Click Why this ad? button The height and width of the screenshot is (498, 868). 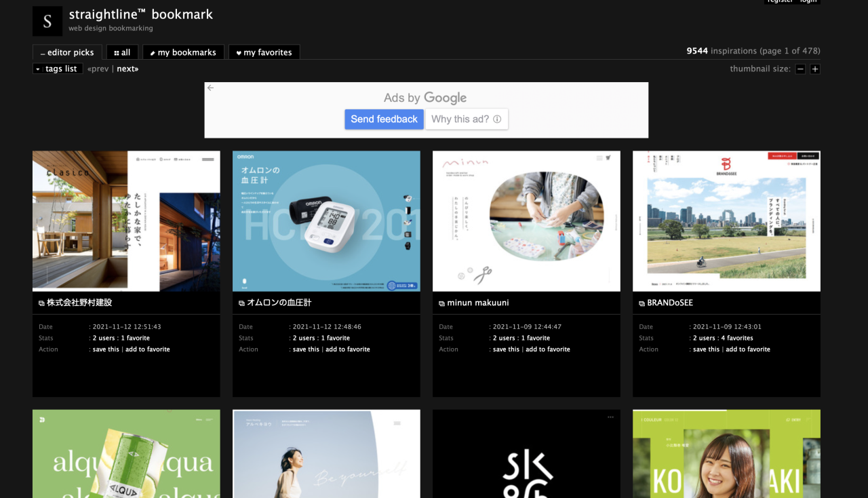(x=467, y=119)
